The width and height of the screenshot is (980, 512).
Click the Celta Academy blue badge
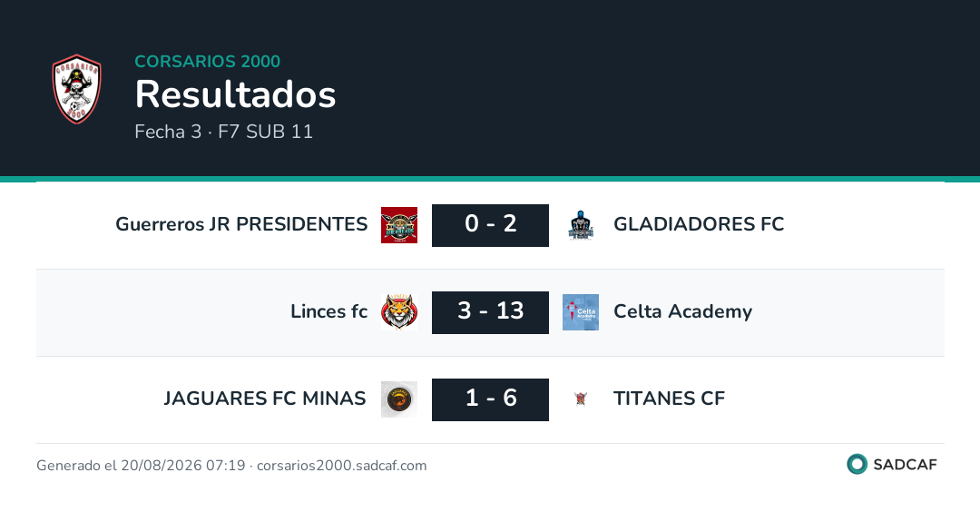pos(581,312)
